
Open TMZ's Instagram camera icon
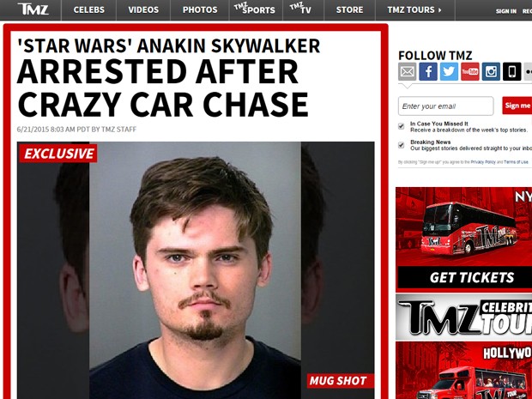491,71
